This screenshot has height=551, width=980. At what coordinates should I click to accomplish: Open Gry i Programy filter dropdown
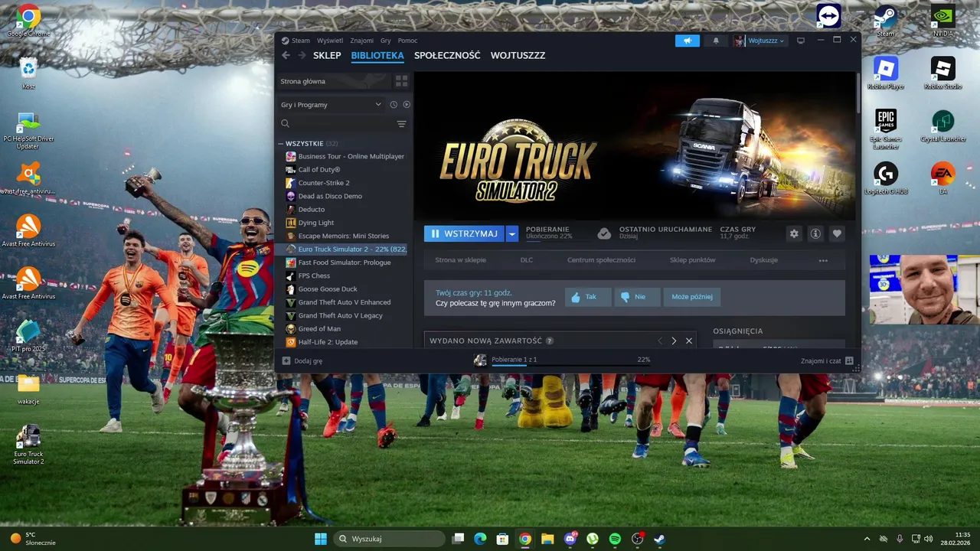(331, 105)
